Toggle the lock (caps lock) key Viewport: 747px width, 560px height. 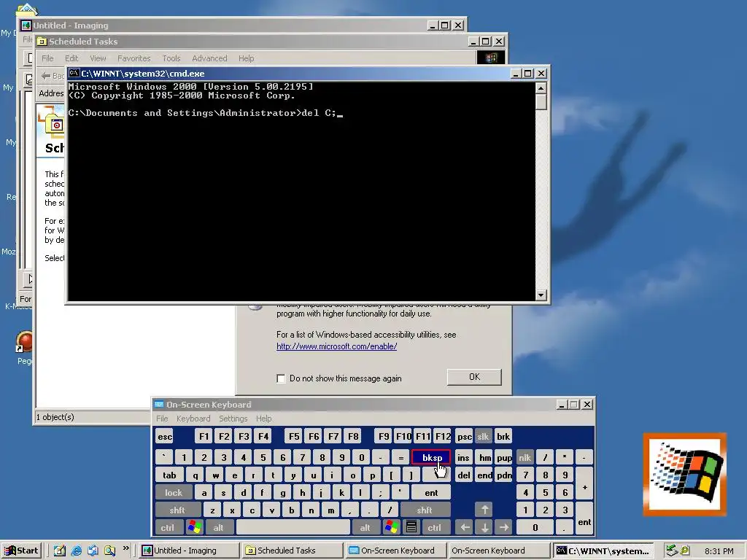(x=174, y=493)
